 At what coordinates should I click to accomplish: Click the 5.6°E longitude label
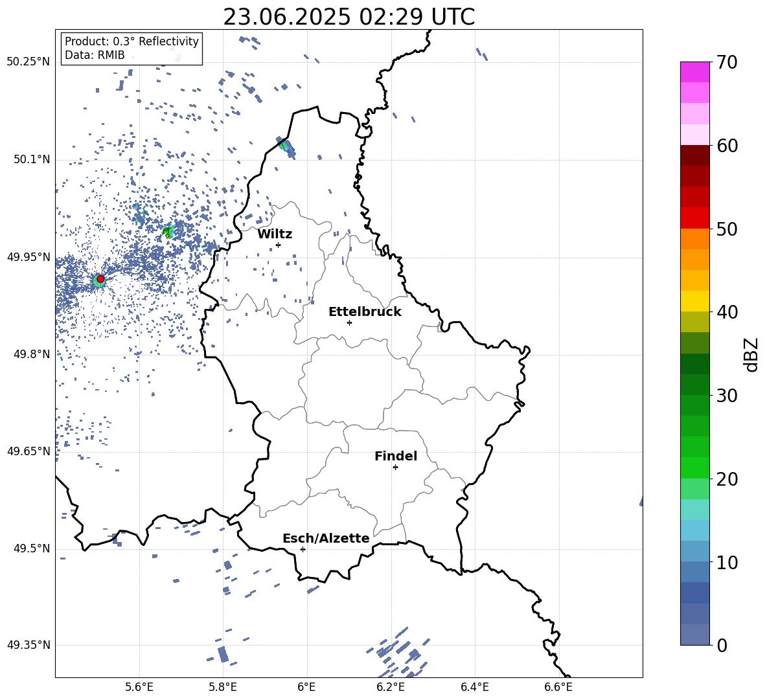[139, 688]
